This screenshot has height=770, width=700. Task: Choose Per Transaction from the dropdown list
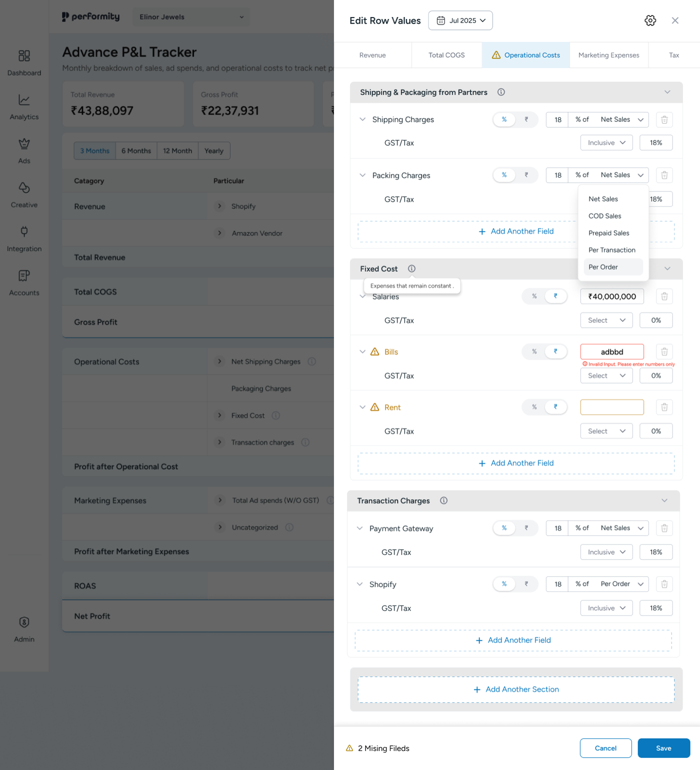(613, 250)
